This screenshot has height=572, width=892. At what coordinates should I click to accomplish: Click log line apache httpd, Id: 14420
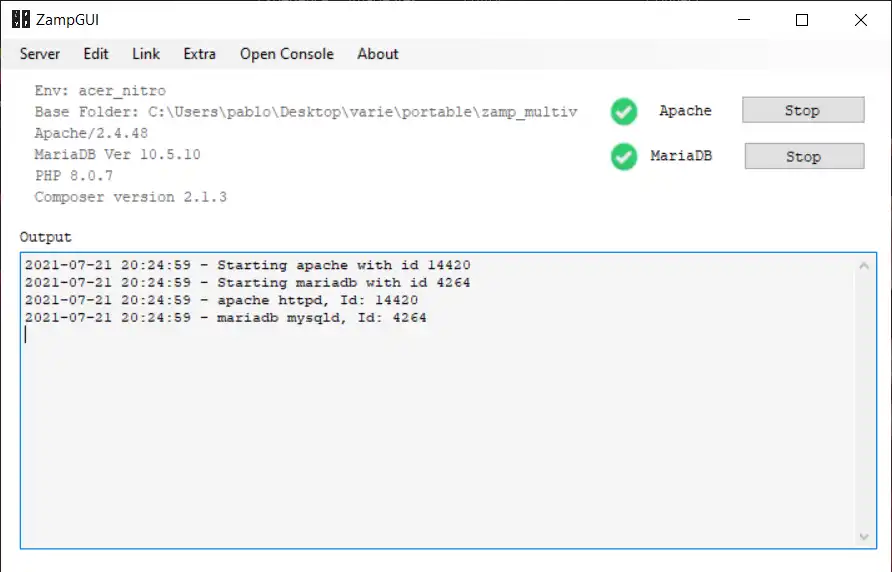[221, 300]
